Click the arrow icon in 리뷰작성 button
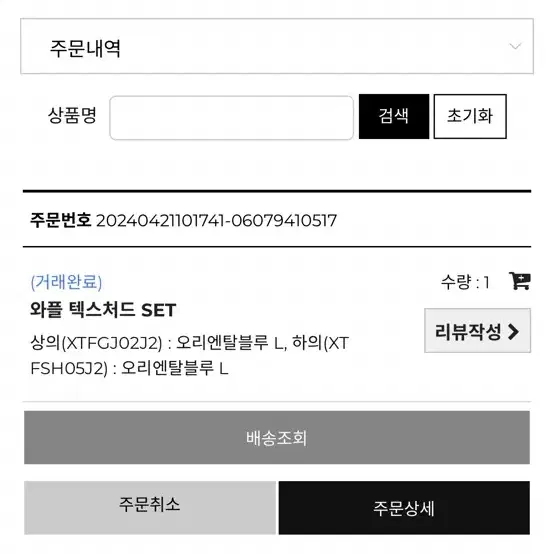This screenshot has width=554, height=554. point(513,332)
